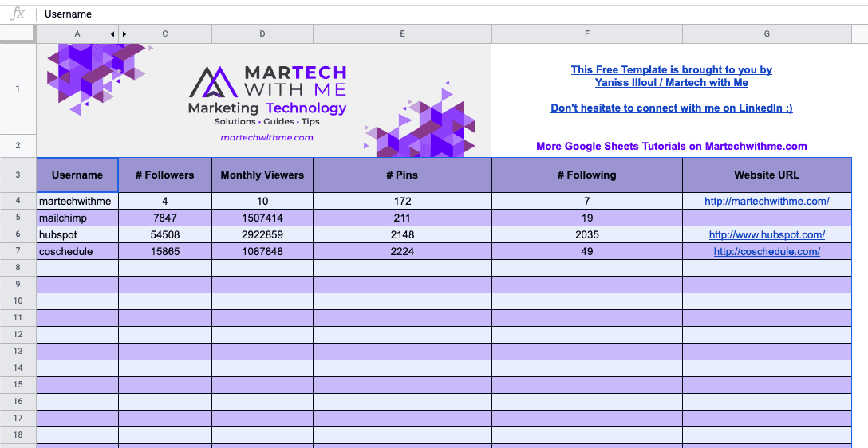Select pins cell showing 172

pyautogui.click(x=402, y=202)
